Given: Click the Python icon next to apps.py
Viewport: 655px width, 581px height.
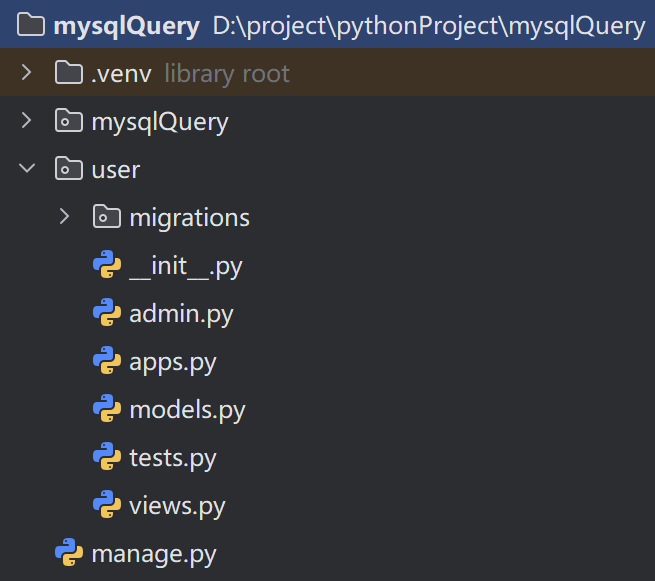Looking at the screenshot, I should point(107,361).
